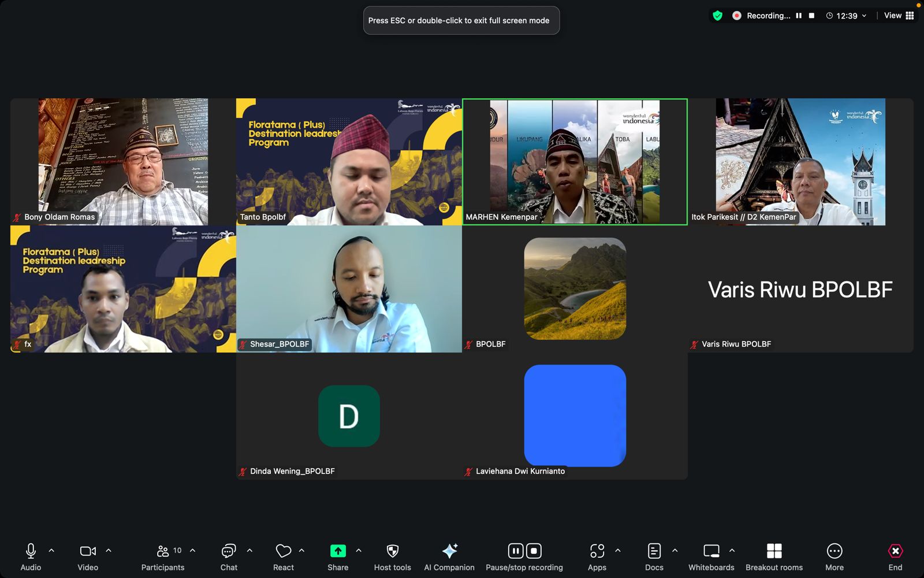
Task: Click the MARHEN Kemenpar name label
Action: 501,217
